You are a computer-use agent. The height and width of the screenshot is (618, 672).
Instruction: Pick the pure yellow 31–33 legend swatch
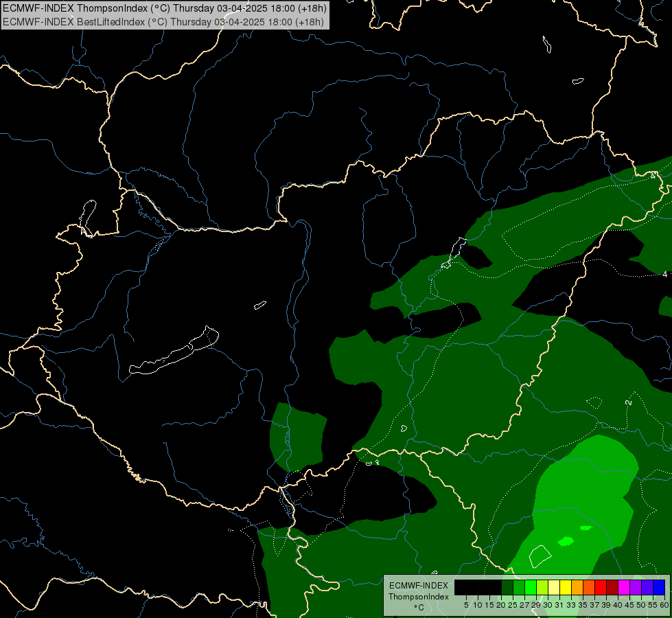pyautogui.click(x=566, y=587)
